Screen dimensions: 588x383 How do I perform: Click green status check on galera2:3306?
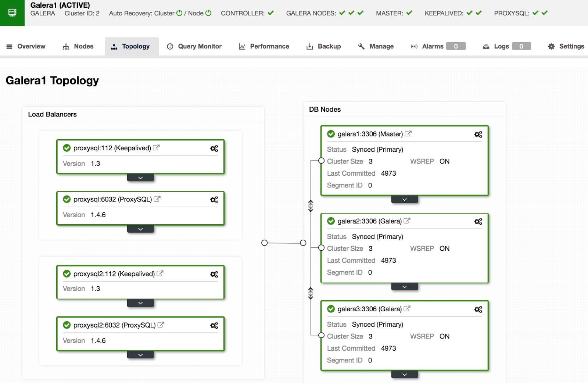tap(331, 221)
